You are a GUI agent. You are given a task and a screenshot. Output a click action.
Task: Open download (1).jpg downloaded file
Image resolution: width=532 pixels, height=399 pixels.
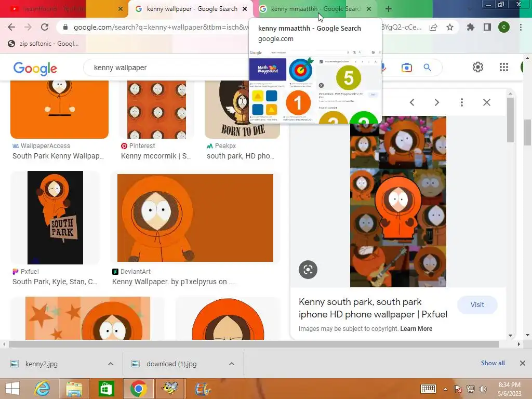click(171, 364)
